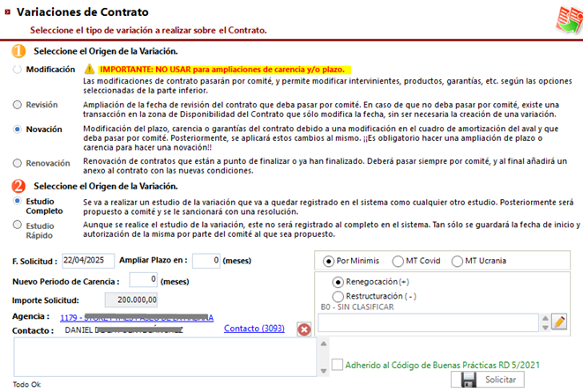Select MT Covid radio button
The image size is (583, 392).
click(x=398, y=262)
